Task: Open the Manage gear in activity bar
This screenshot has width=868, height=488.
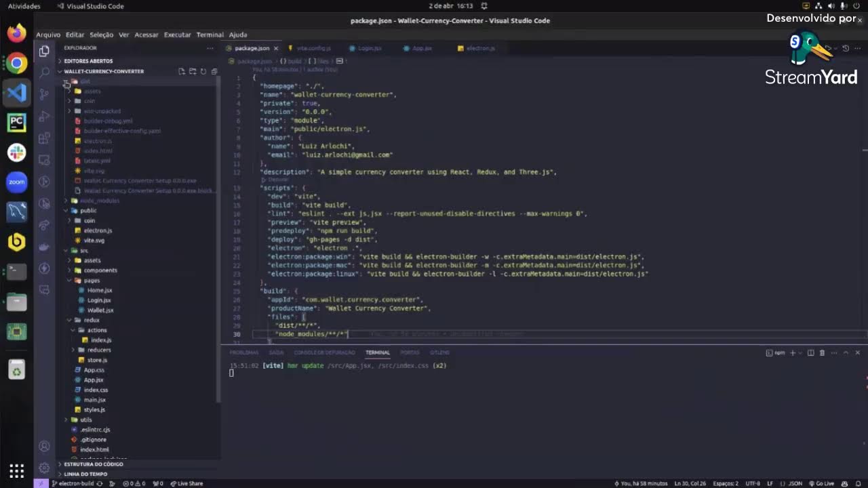Action: 44,468
